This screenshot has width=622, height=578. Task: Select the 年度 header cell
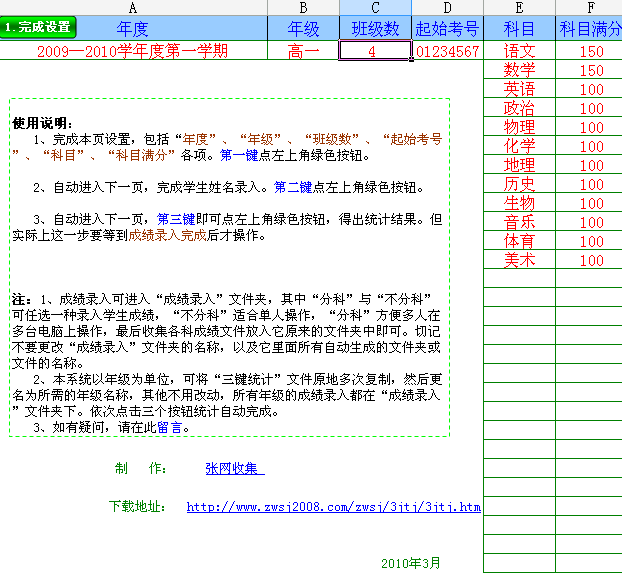(x=140, y=28)
